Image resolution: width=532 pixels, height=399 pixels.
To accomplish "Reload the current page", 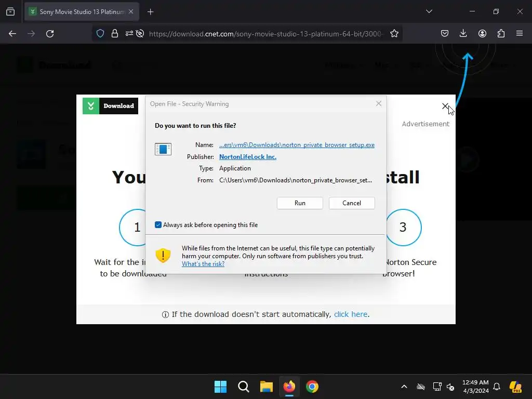I will click(50, 34).
